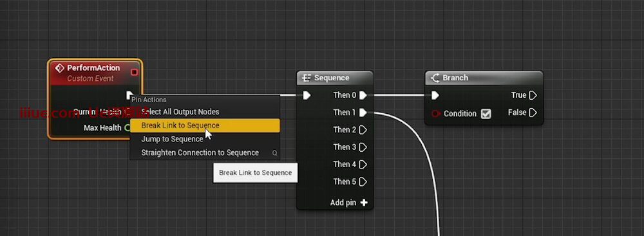Click the Then 2 output pin
Viewport: 644px width, 236px height.
pos(363,130)
